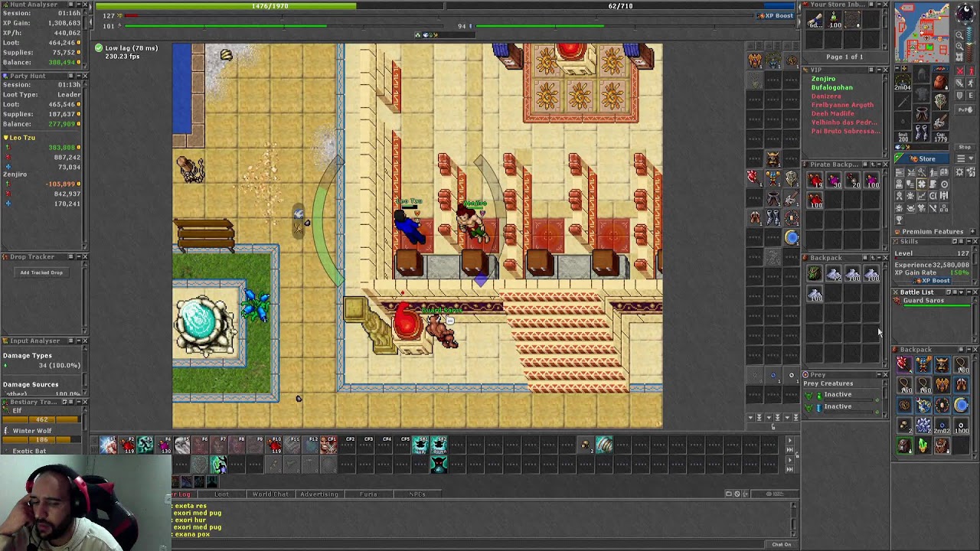
Task: Activate the F10 action bar slot
Action: point(276,445)
